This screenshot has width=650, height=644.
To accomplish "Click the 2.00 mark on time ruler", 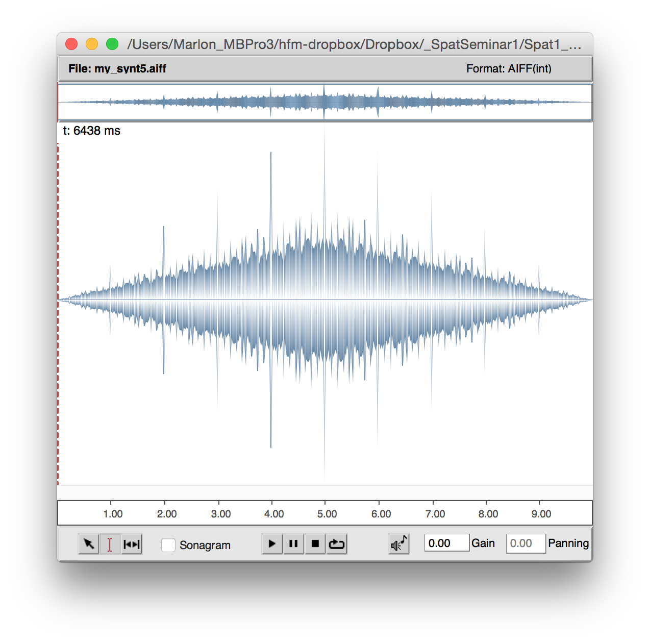I will click(167, 514).
